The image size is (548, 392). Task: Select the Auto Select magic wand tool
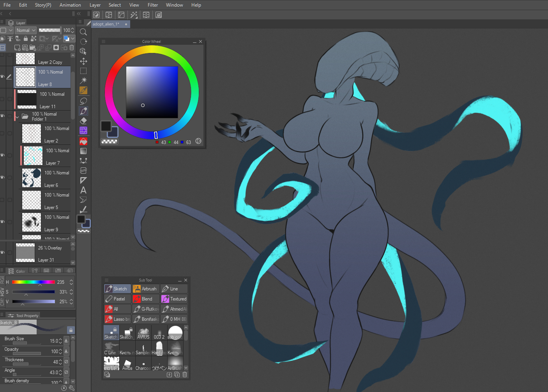tap(83, 81)
